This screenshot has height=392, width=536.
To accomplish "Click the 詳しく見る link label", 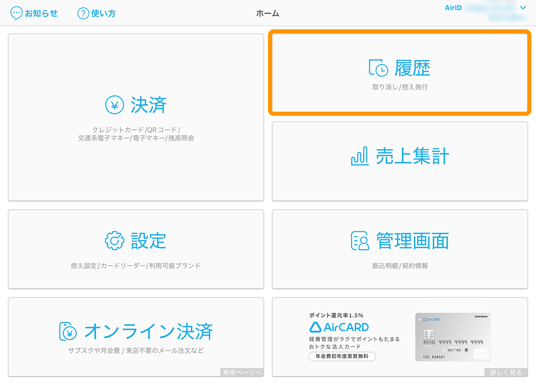I will 506,372.
